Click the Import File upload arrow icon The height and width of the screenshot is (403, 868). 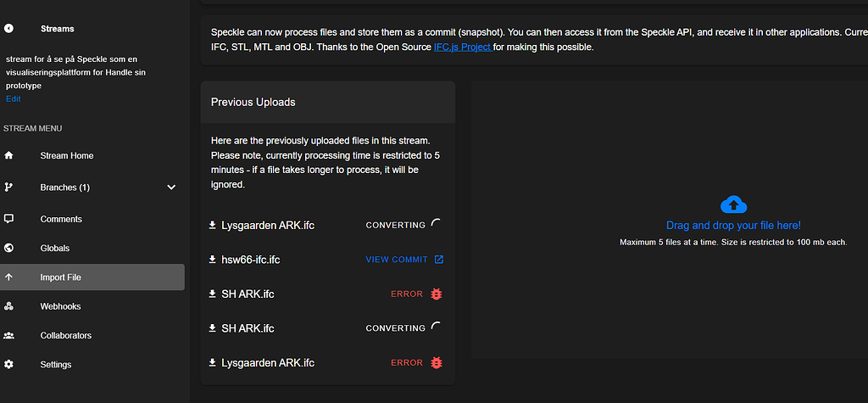tap(8, 277)
